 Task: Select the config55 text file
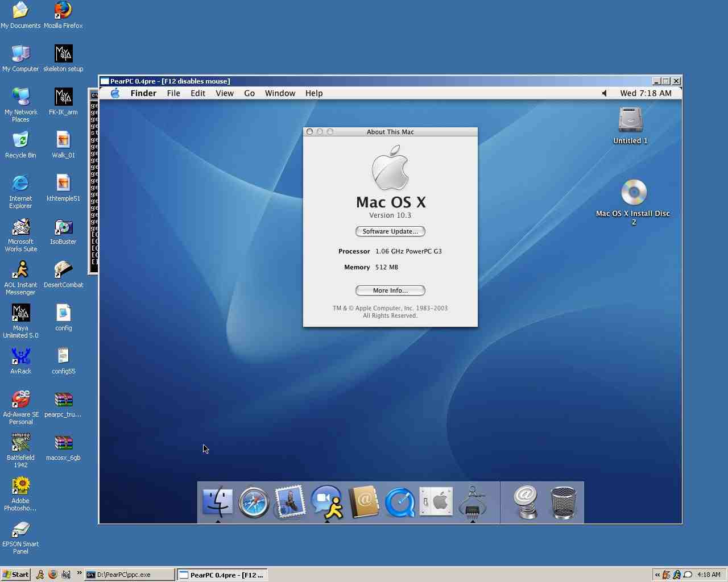click(63, 360)
